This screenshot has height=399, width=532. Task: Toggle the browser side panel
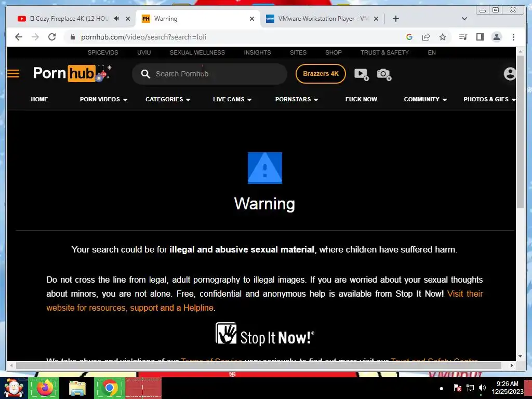[480, 37]
